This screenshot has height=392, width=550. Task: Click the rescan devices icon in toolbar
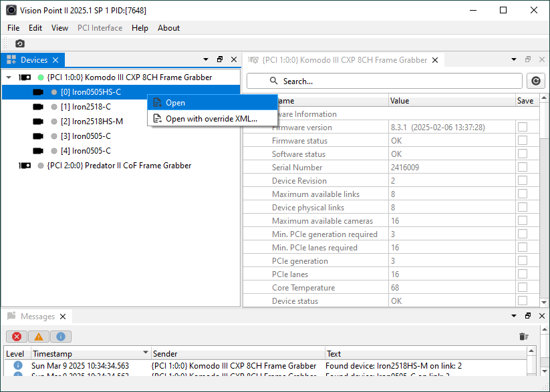pos(20,43)
